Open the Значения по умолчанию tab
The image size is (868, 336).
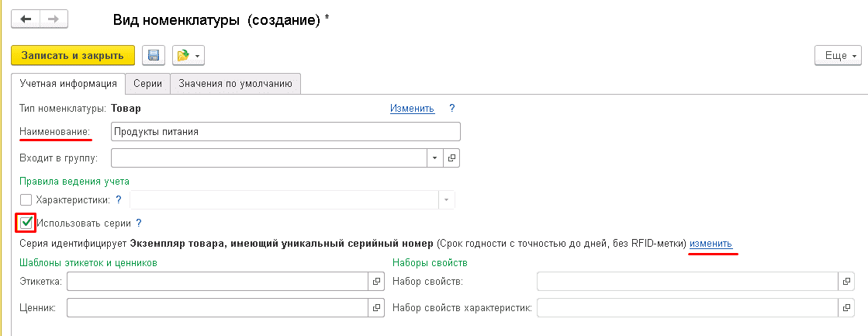pyautogui.click(x=235, y=84)
